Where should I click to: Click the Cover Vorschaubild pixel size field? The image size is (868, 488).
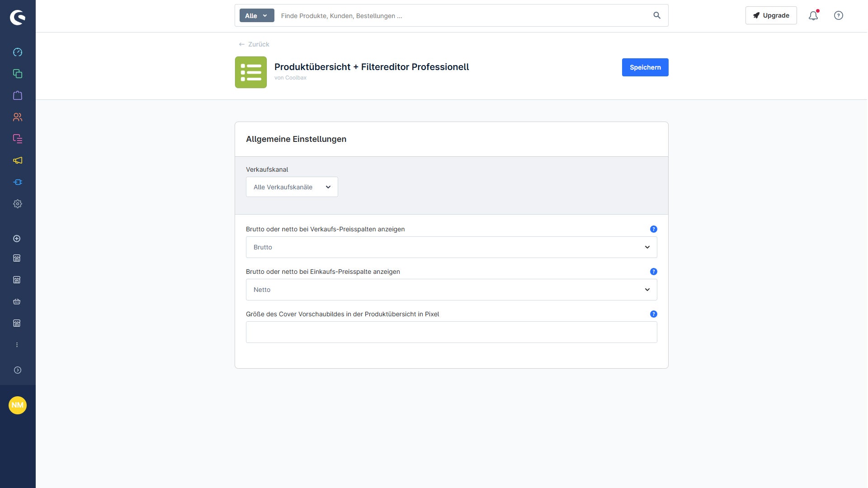click(x=452, y=332)
